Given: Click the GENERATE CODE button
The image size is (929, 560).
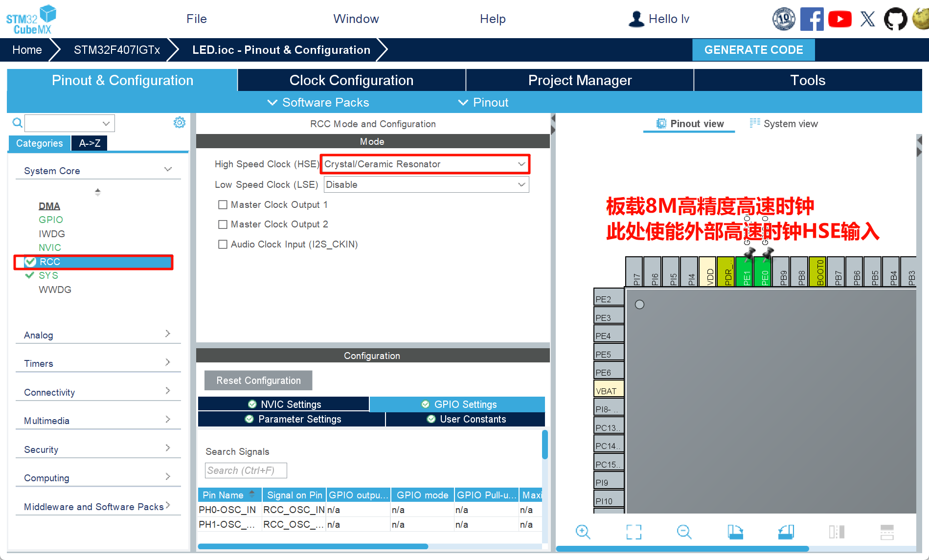Looking at the screenshot, I should (x=753, y=49).
